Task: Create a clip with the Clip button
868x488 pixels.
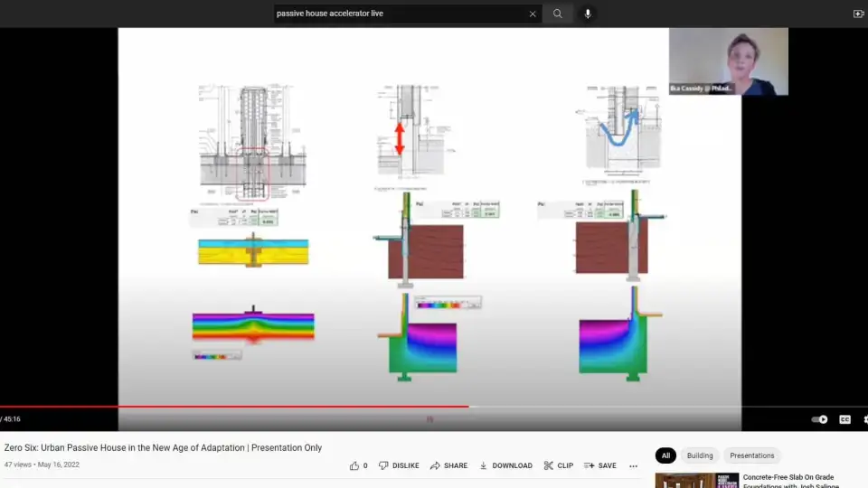Action: tap(558, 465)
